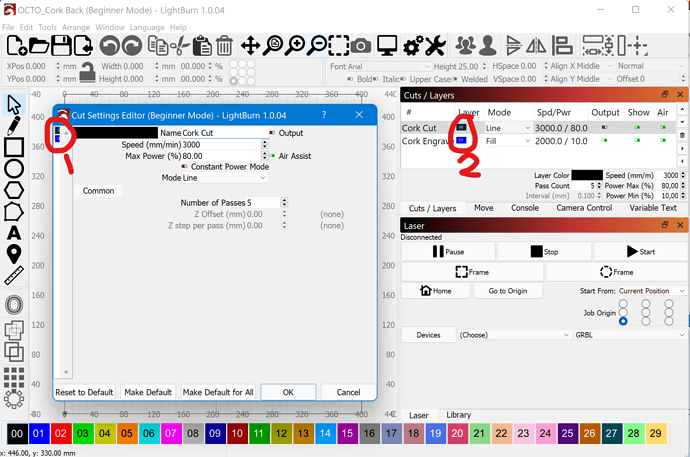Select the Measure ruler tool
The width and height of the screenshot is (690, 457).
pos(14,275)
